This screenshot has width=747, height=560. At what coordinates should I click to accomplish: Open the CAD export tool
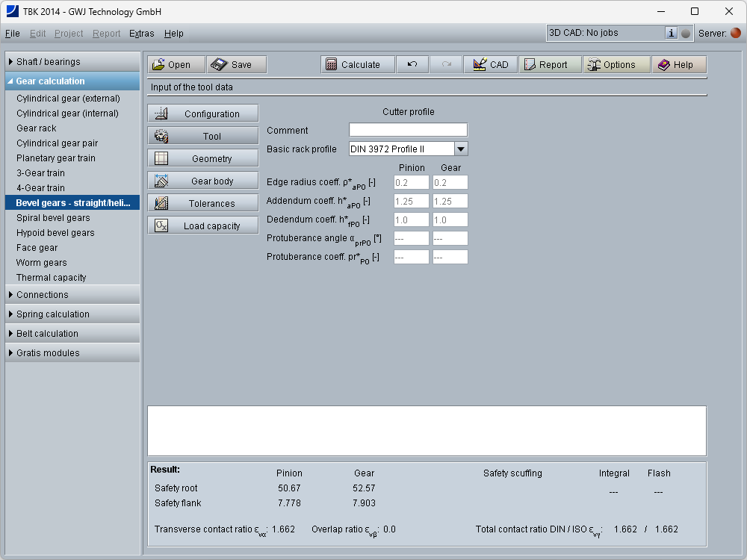tap(490, 65)
